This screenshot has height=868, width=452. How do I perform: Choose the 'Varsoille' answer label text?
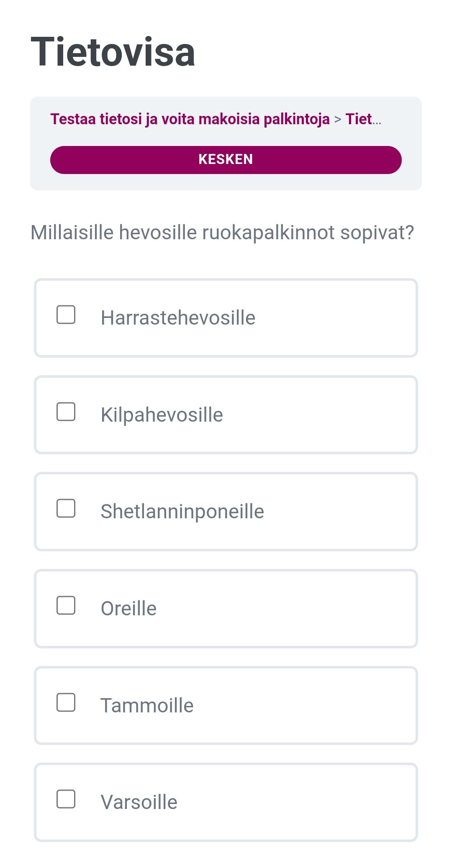coord(139,802)
